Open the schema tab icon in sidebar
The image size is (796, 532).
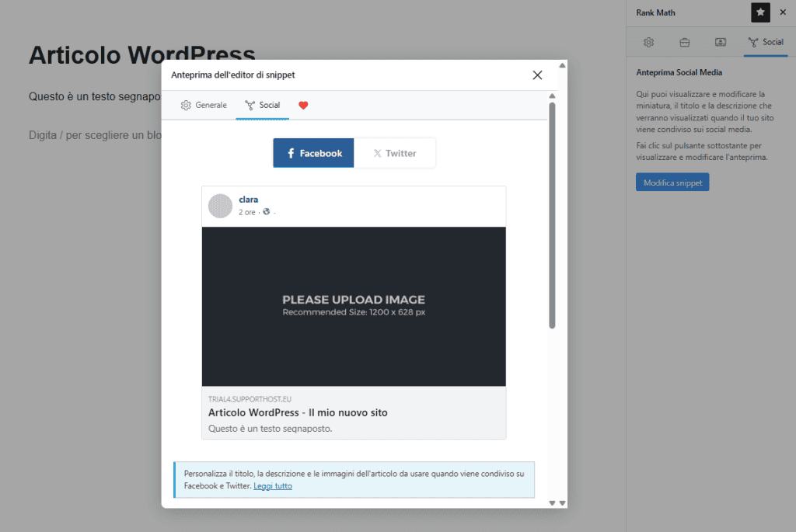(720, 42)
